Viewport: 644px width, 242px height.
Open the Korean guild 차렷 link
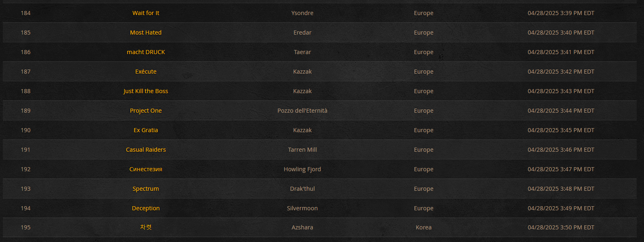coord(145,227)
